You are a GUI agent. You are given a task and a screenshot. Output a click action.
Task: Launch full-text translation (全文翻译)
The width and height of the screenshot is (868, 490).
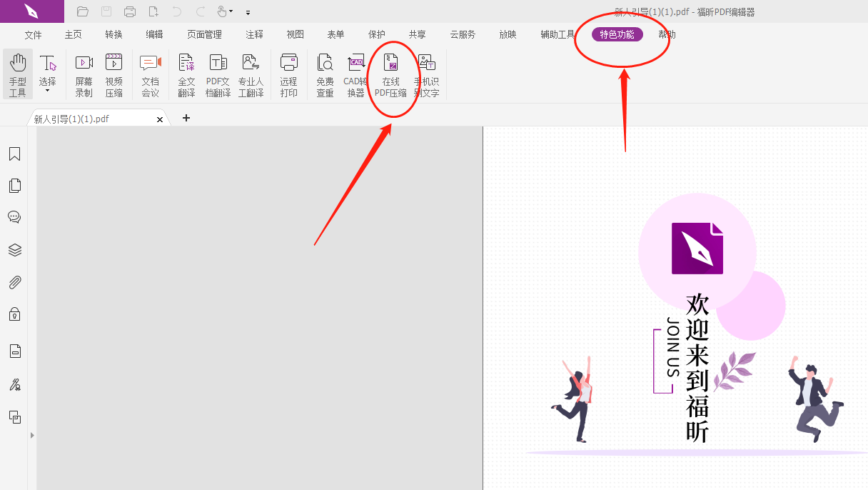click(186, 74)
